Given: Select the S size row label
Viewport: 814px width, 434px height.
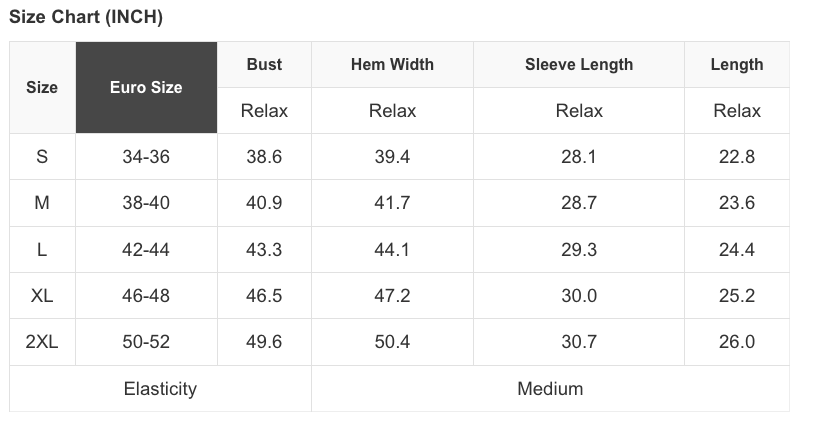Looking at the screenshot, I should tap(42, 157).
